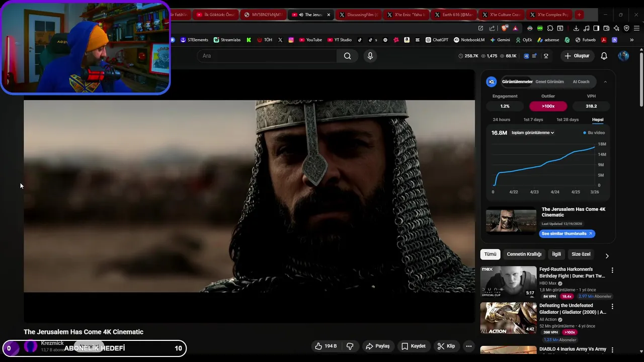Select the 1st 7 days range
Image resolution: width=644 pixels, height=362 pixels.
point(533,120)
